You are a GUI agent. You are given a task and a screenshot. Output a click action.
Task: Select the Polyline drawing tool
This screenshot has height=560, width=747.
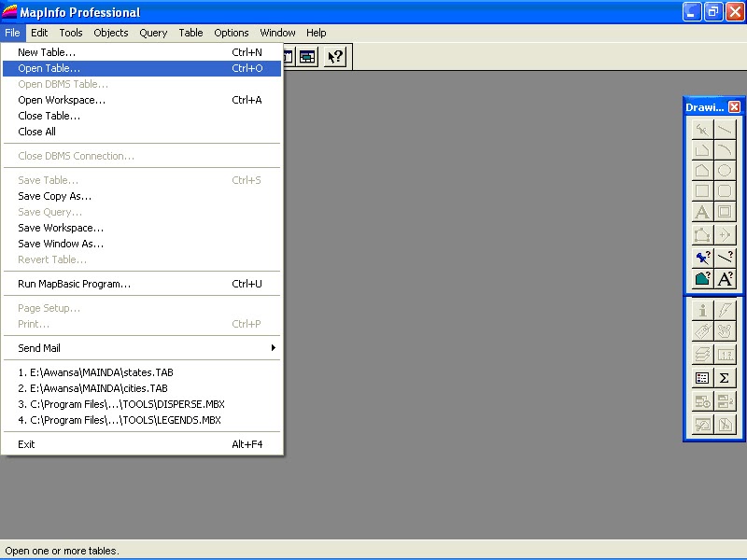702,150
